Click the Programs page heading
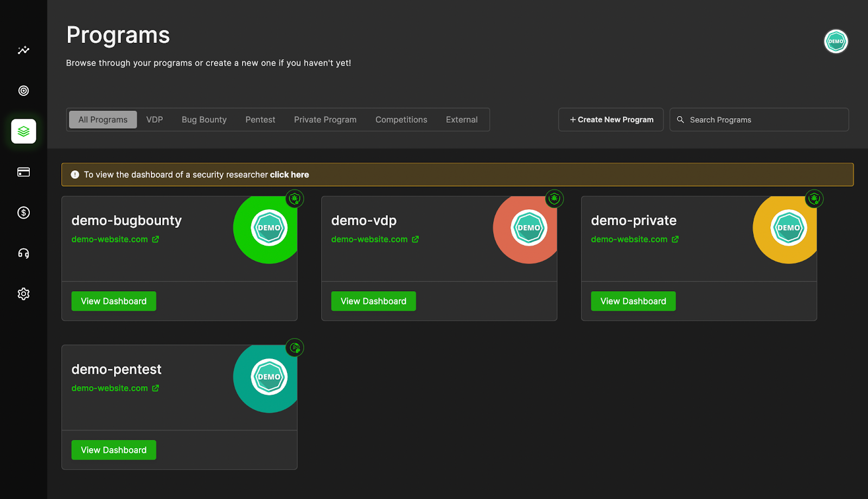The width and height of the screenshot is (868, 499). click(x=118, y=35)
